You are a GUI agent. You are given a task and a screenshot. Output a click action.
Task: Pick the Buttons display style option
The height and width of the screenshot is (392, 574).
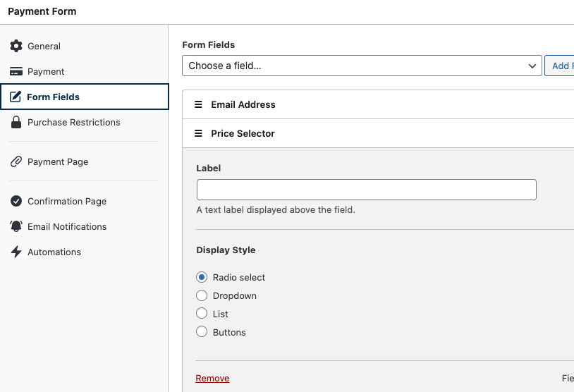(x=202, y=332)
